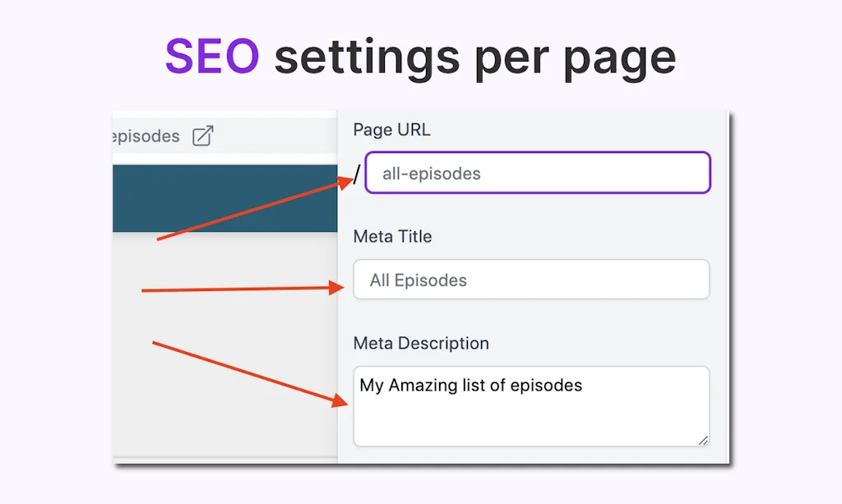Click the 'settings per page' heading text
Screen dimensions: 842x504
[x=475, y=57]
